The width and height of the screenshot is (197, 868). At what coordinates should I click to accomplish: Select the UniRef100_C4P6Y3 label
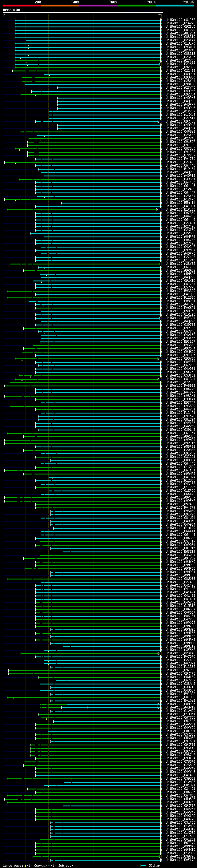tap(180, 132)
